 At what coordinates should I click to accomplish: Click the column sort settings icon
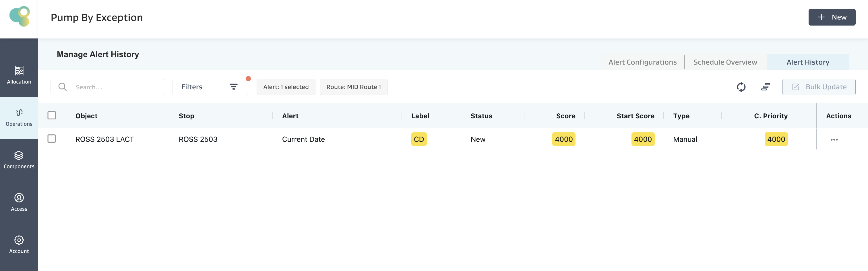765,87
